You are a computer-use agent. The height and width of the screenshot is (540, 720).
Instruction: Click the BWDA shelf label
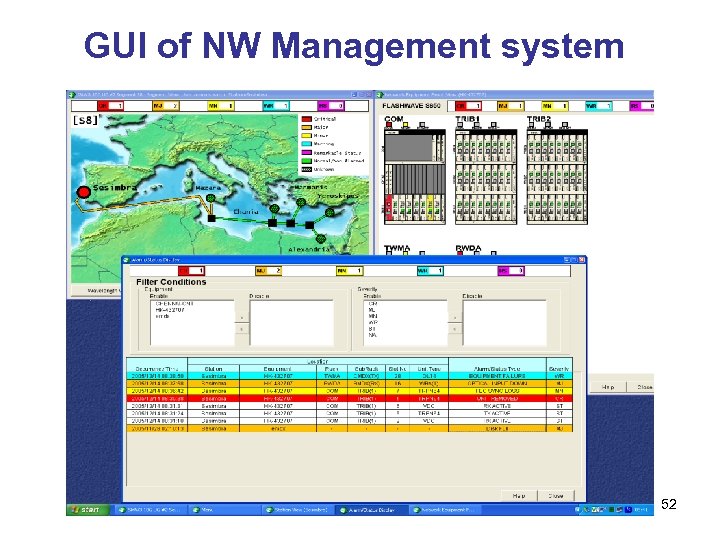pos(468,248)
